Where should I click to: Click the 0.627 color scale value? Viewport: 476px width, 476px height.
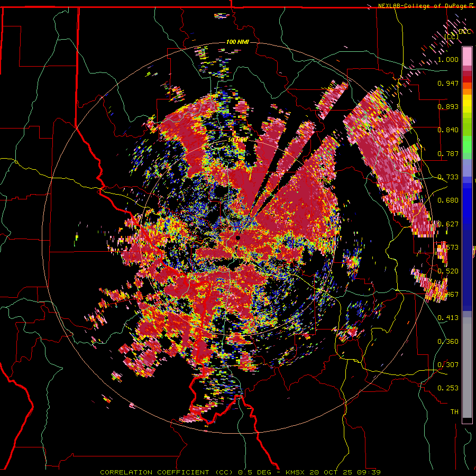(x=448, y=224)
